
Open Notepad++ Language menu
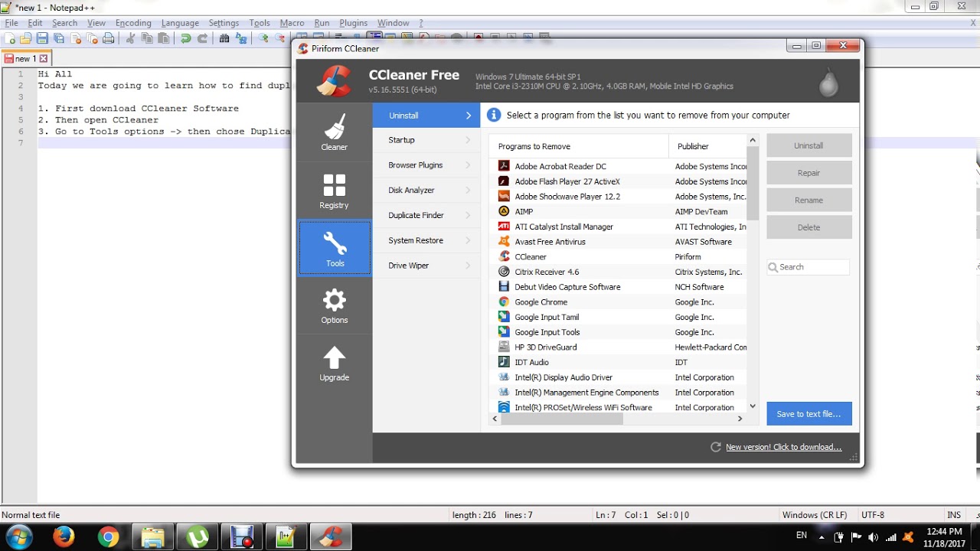coord(180,23)
